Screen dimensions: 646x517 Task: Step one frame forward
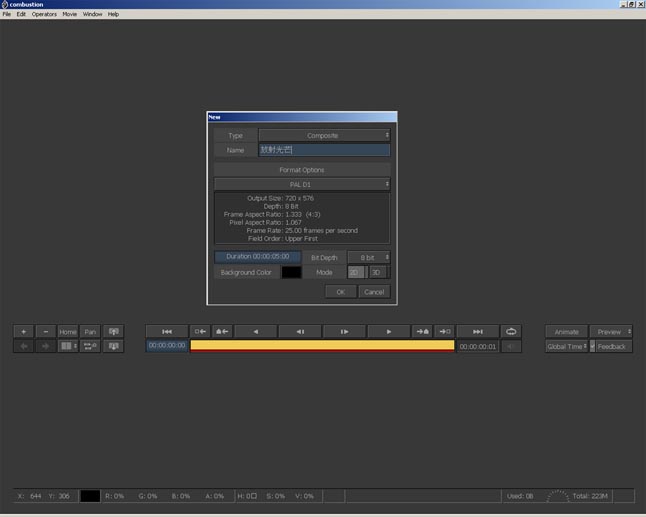pyautogui.click(x=344, y=332)
